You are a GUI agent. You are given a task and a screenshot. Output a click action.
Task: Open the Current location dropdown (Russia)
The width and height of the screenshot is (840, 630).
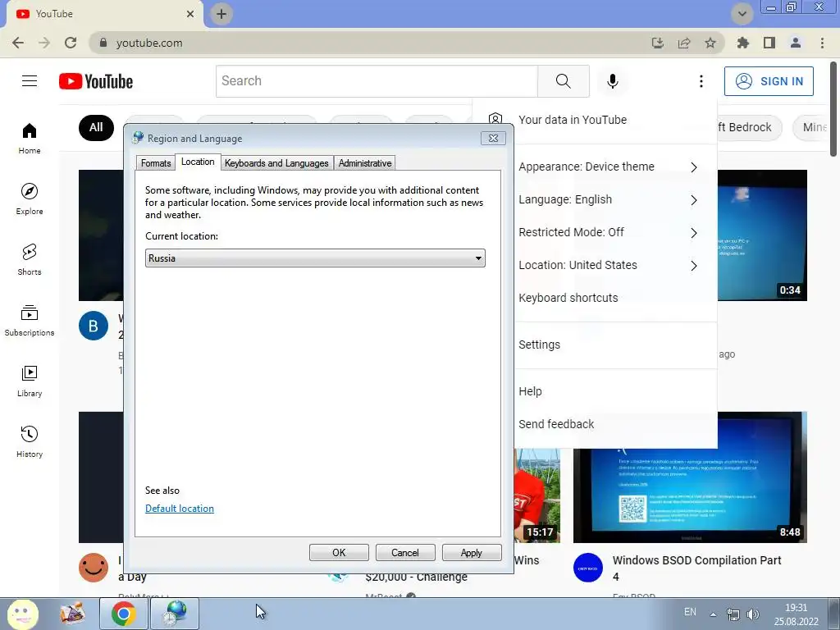[x=315, y=258]
